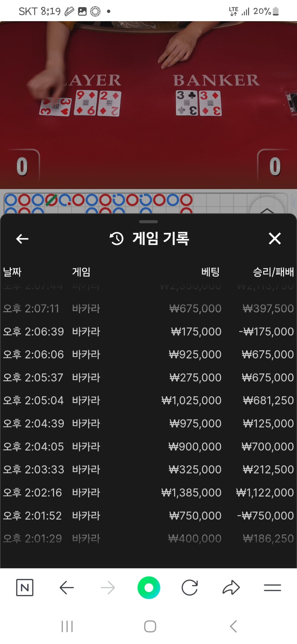Select the 게임 column header
The height and width of the screenshot is (644, 297).
[x=81, y=272]
